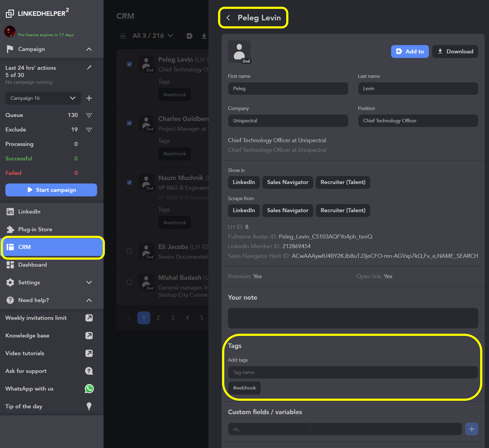Add custom field with the plus button
The height and width of the screenshot is (448, 489).
(472, 429)
